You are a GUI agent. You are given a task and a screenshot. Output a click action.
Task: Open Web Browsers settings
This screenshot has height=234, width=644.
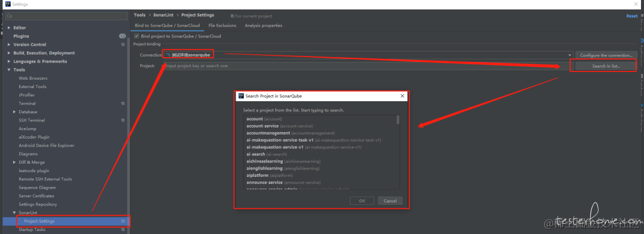33,78
